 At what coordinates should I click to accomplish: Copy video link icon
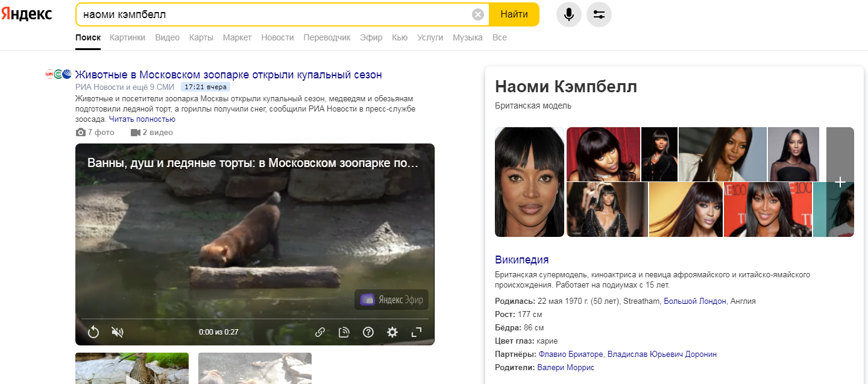[320, 332]
